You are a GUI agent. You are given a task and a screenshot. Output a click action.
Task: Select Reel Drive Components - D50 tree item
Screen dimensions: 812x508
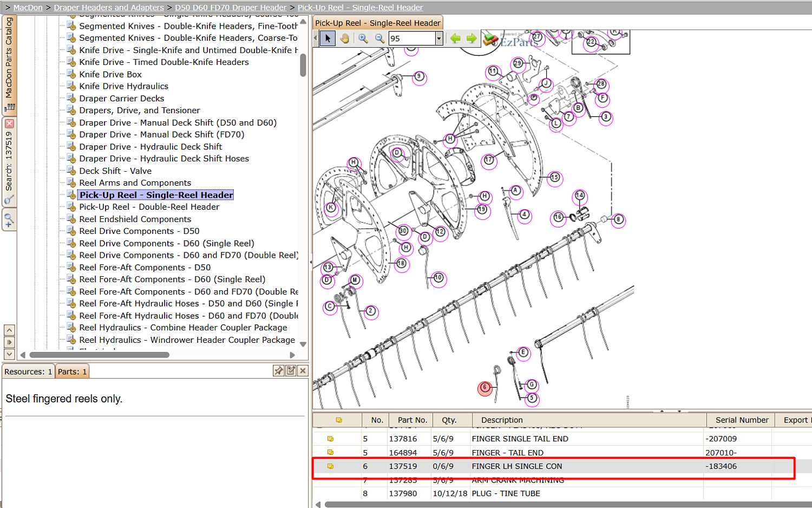[x=139, y=231]
